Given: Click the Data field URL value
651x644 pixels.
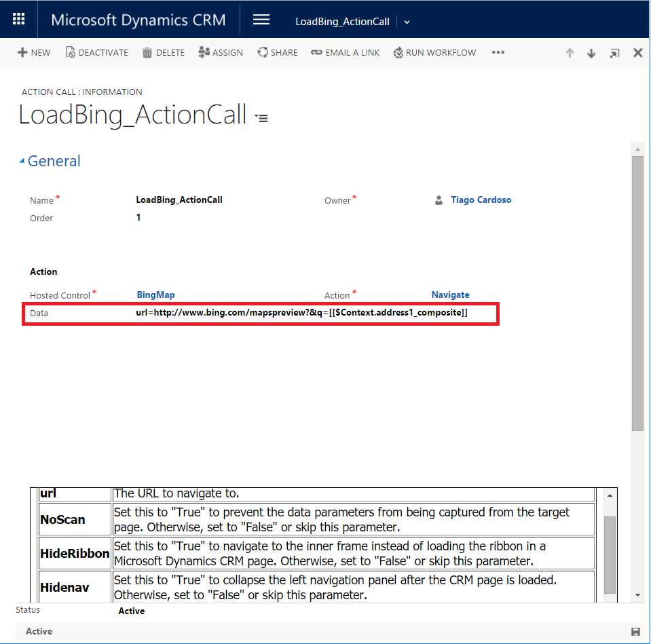Looking at the screenshot, I should 302,313.
